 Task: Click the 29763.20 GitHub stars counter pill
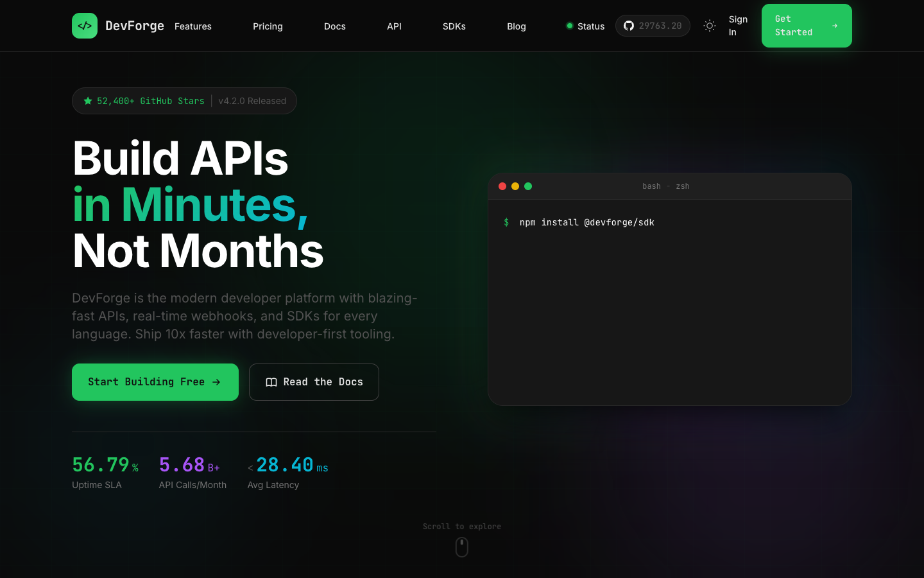(x=653, y=26)
